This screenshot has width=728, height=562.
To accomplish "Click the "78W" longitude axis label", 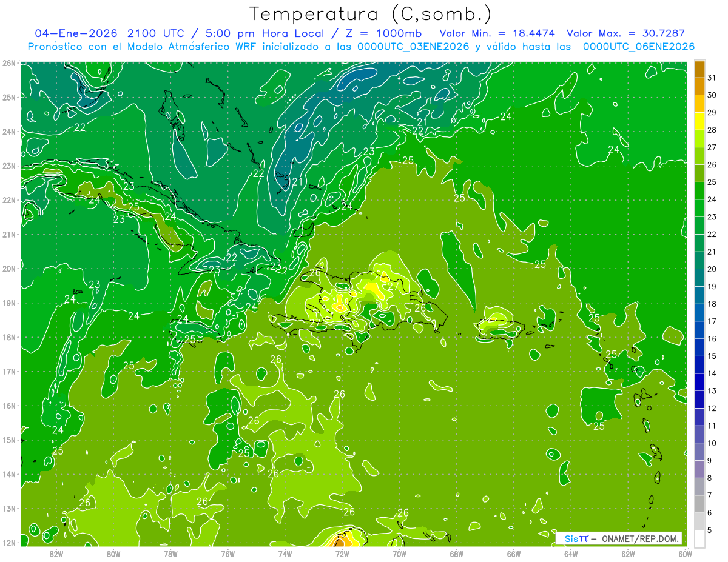I will click(170, 554).
